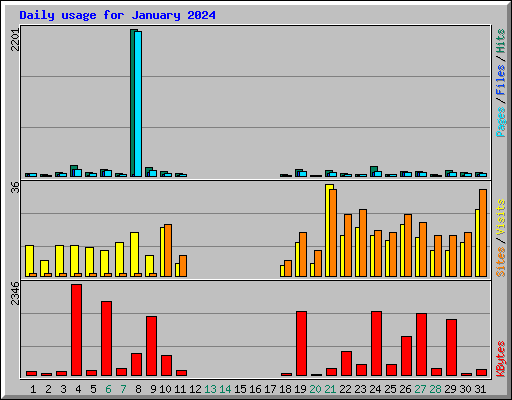Select the tall hits bar for day 8
This screenshot has width=512, height=400.
coord(132,103)
